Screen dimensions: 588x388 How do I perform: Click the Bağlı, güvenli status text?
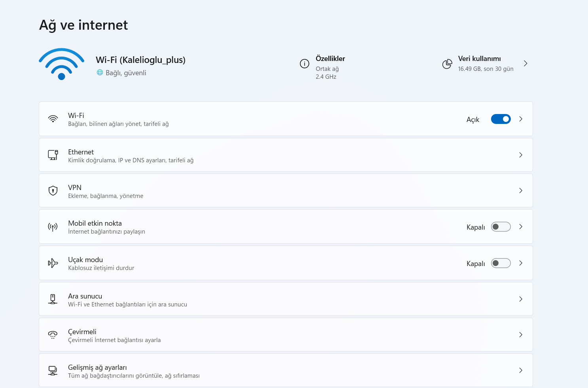tap(126, 73)
